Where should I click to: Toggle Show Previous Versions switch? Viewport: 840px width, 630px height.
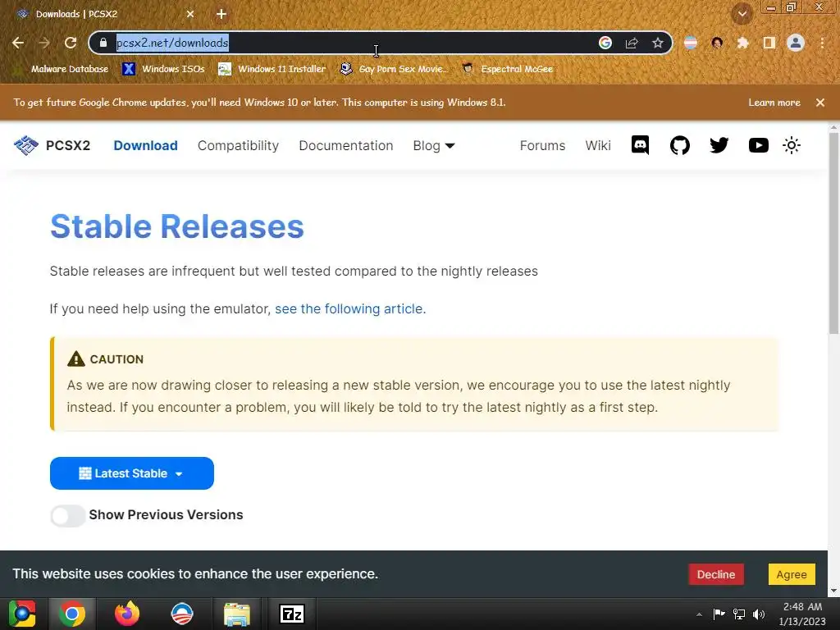68,515
